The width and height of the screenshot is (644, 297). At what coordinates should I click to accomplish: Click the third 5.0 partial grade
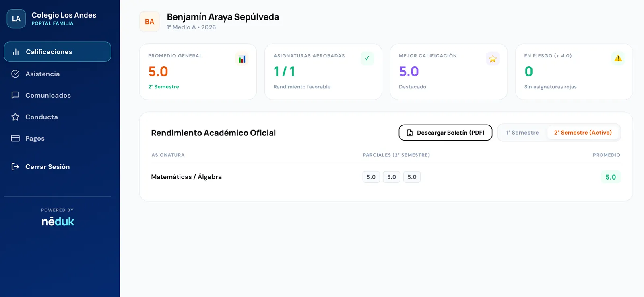(412, 177)
